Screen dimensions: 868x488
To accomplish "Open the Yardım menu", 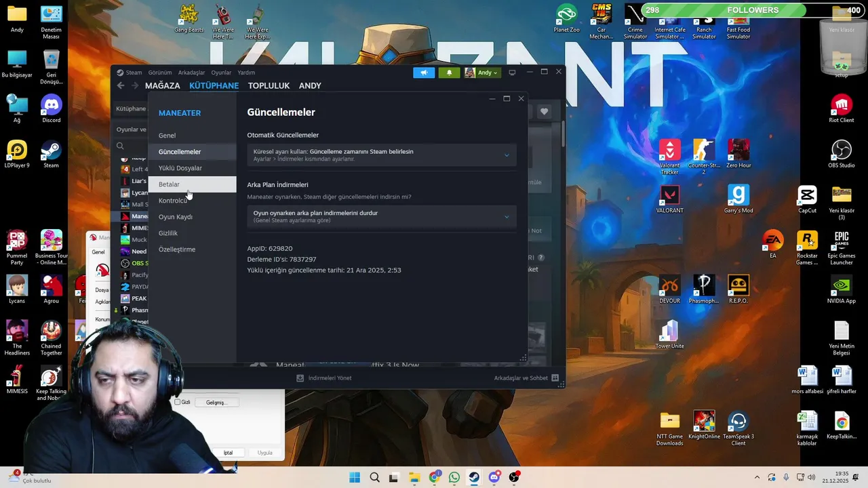I will [x=246, y=73].
